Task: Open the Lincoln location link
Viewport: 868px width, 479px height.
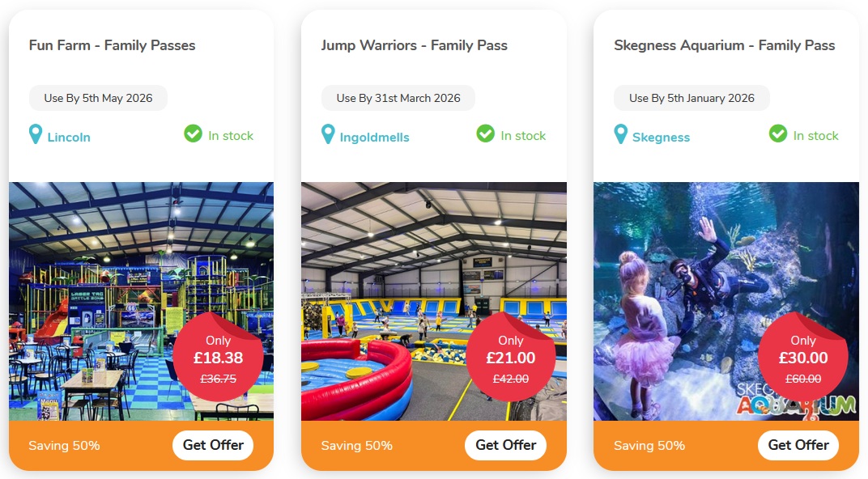Action: [x=69, y=138]
